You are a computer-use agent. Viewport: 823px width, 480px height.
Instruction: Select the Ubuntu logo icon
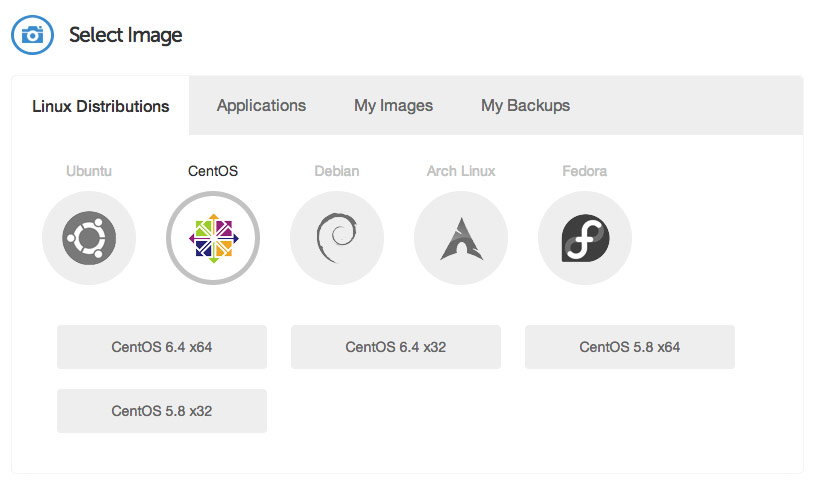coord(89,238)
